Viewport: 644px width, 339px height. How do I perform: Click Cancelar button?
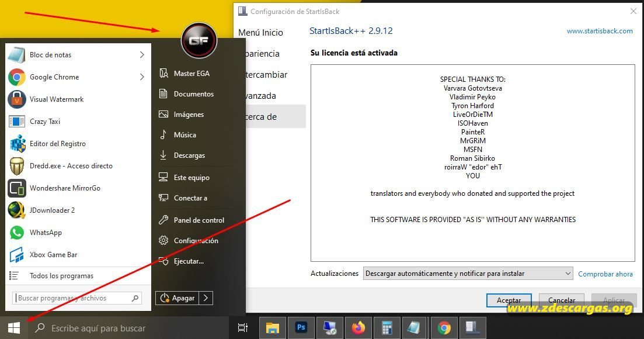tap(562, 300)
